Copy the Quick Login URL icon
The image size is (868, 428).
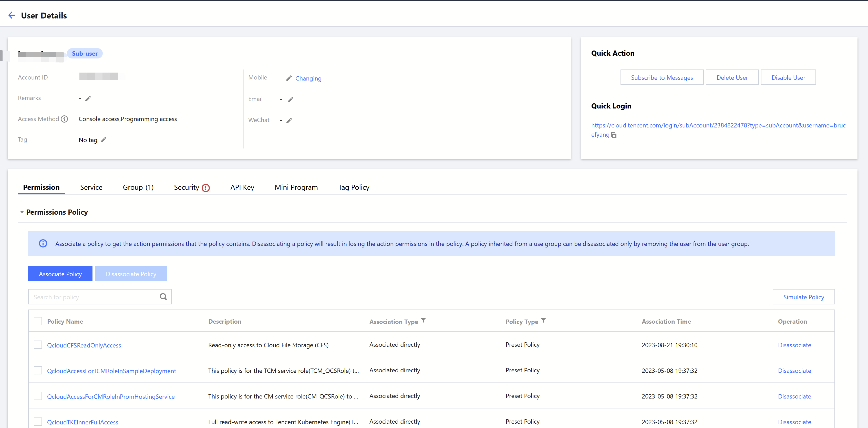pos(614,135)
